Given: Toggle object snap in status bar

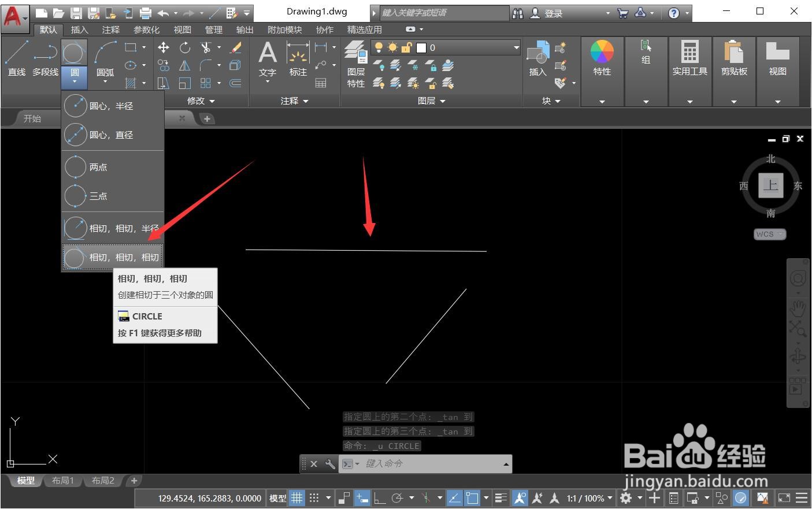Looking at the screenshot, I should [x=472, y=498].
